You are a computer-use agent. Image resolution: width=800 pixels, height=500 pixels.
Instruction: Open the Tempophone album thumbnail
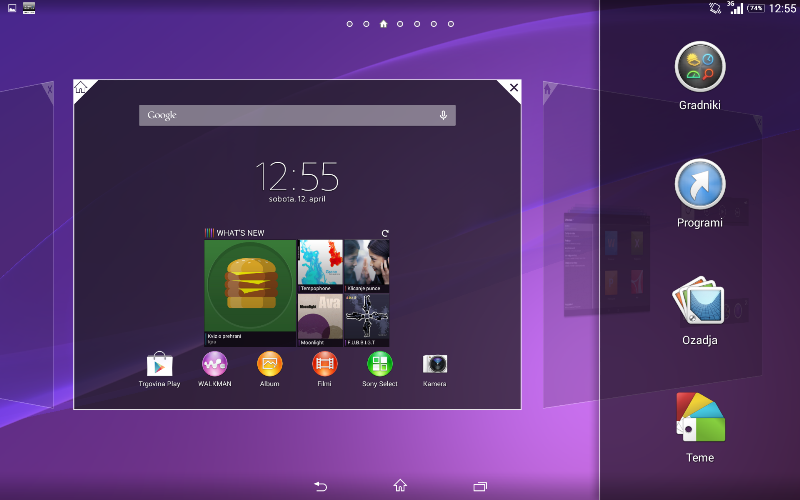[320, 266]
